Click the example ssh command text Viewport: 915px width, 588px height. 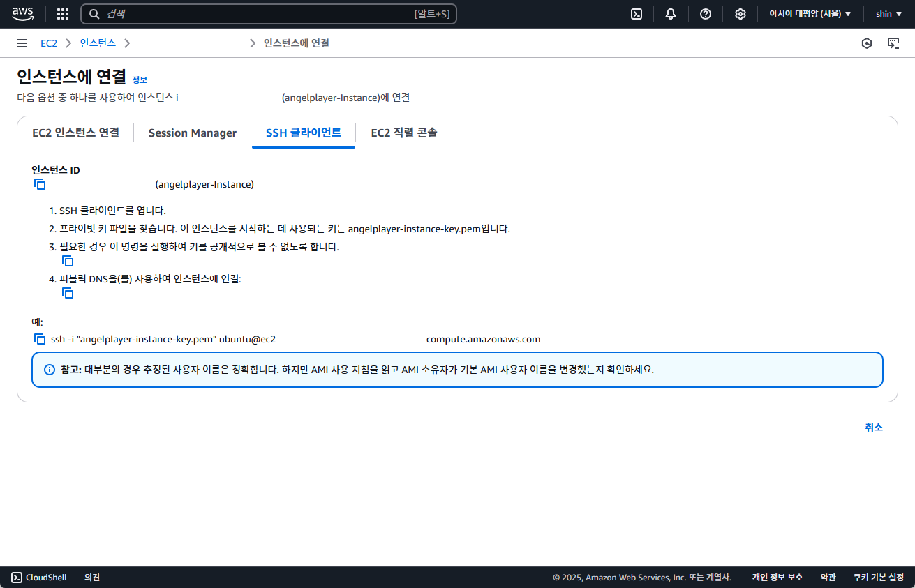point(296,340)
